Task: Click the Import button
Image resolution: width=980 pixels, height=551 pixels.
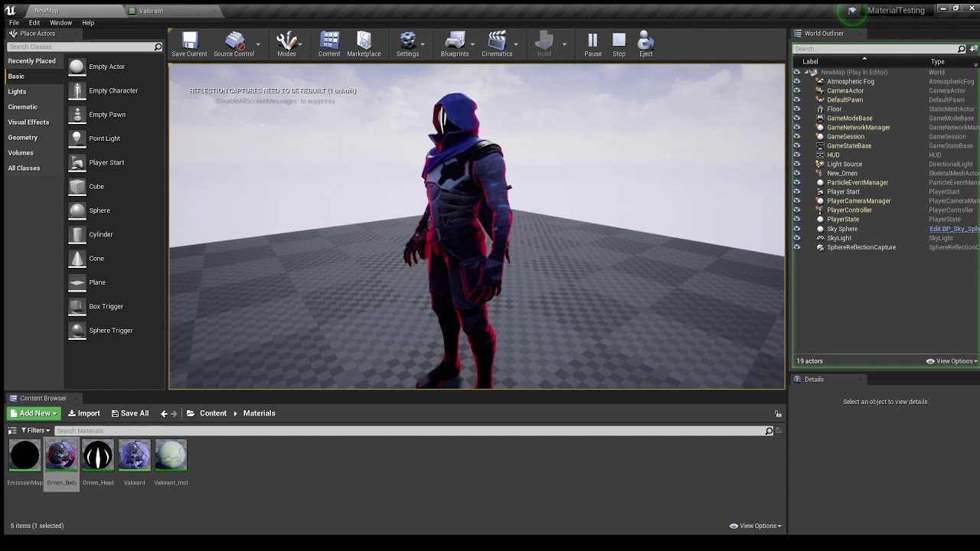Action: 84,413
